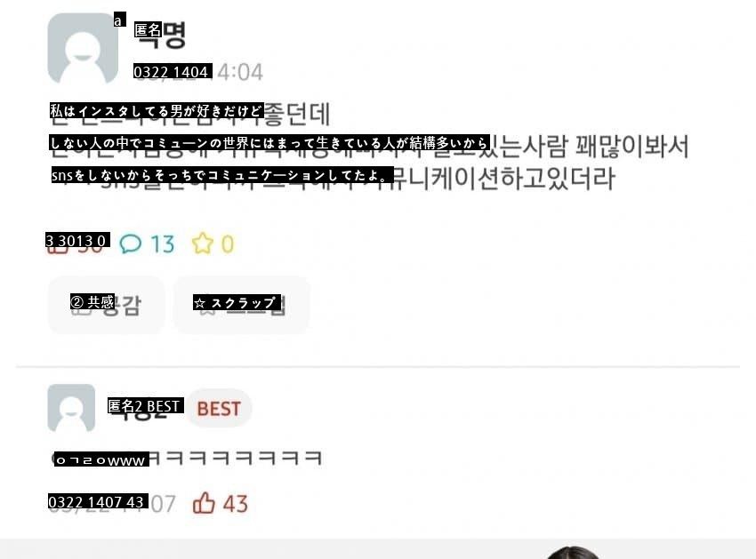
Task: Tap the 스크랩 (scrap) button
Action: [x=241, y=305]
